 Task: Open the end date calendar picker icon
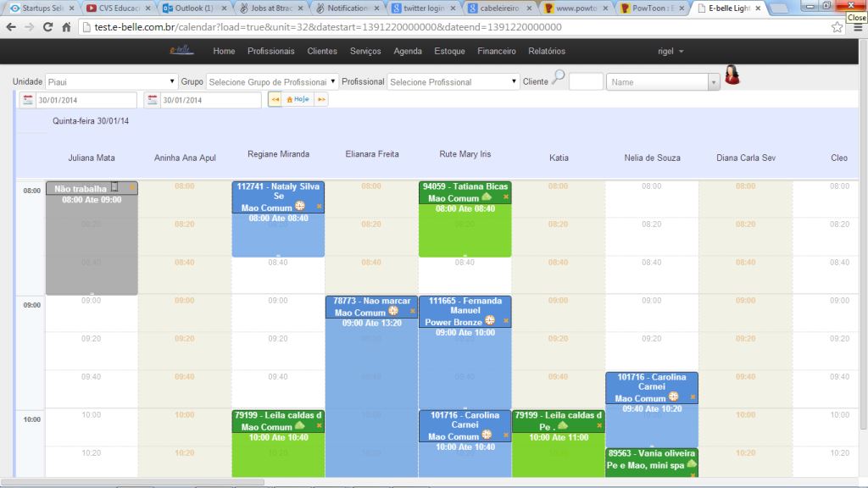point(153,100)
